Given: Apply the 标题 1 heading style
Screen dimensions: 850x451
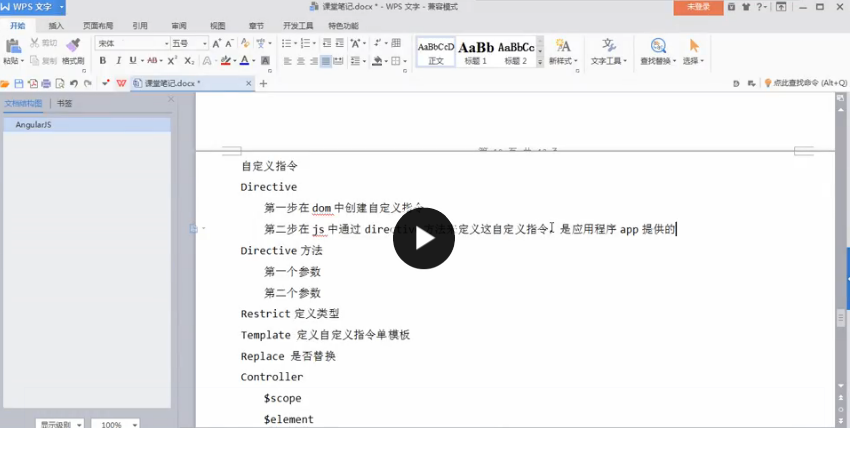Looking at the screenshot, I should click(476, 53).
